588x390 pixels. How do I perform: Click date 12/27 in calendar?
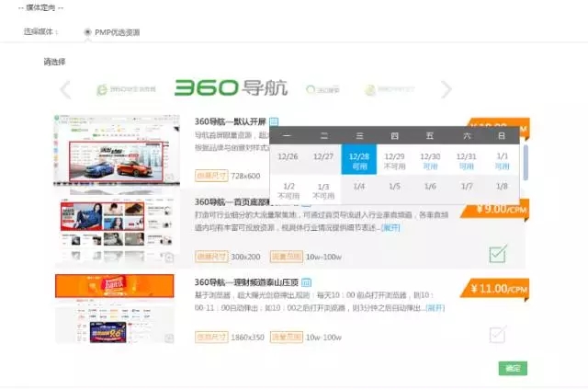[x=323, y=157]
